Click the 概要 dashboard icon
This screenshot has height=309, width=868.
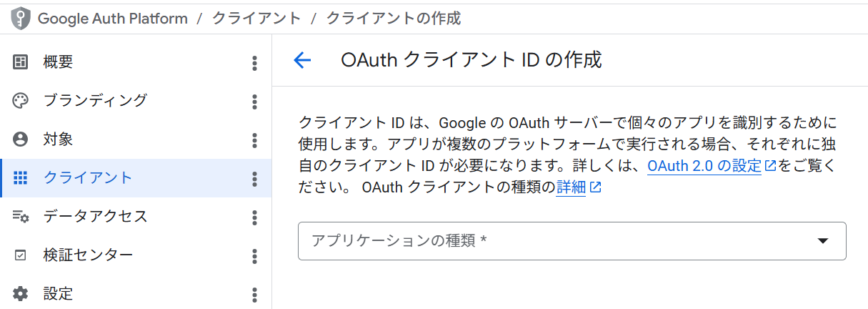pos(21,62)
